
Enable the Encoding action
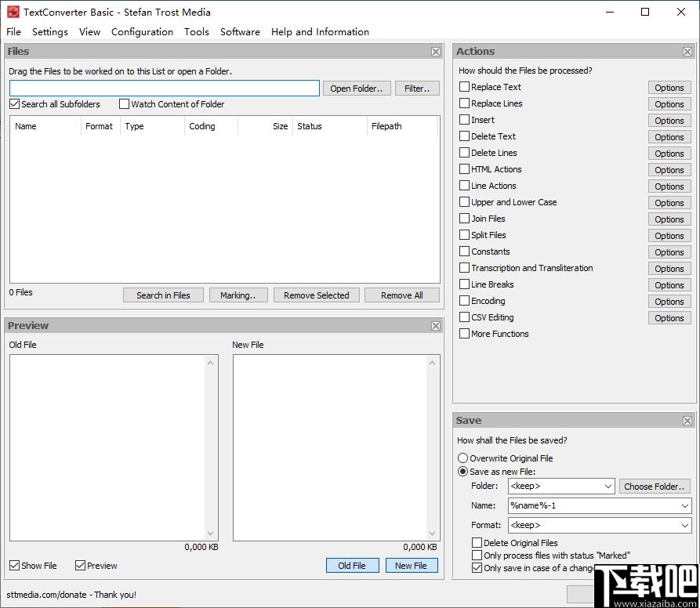pyautogui.click(x=464, y=301)
